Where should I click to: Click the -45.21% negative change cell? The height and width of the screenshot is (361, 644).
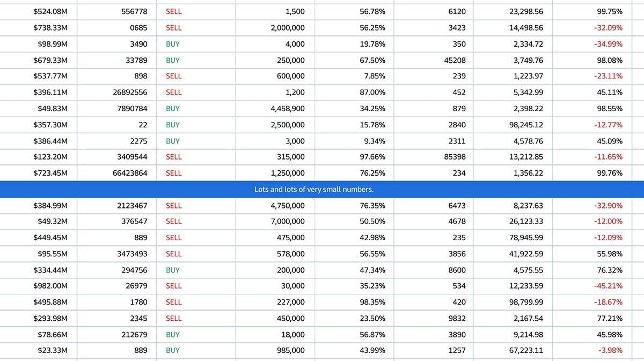(608, 286)
